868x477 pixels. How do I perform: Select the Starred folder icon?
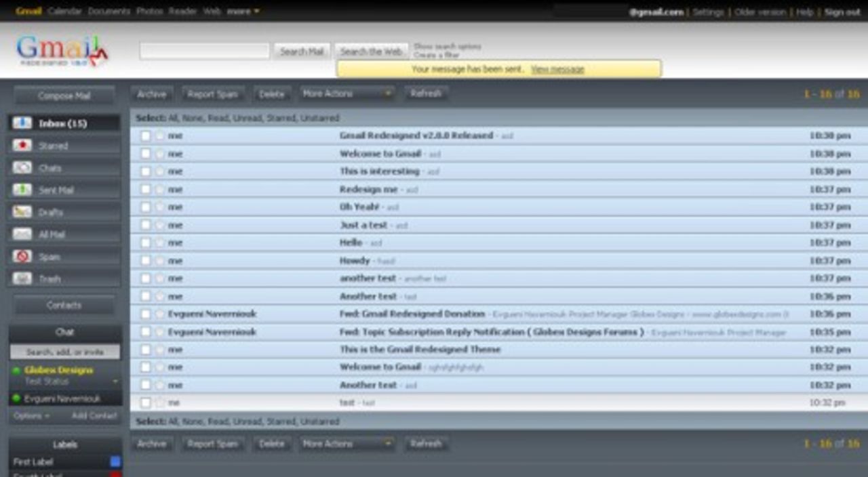pos(24,145)
